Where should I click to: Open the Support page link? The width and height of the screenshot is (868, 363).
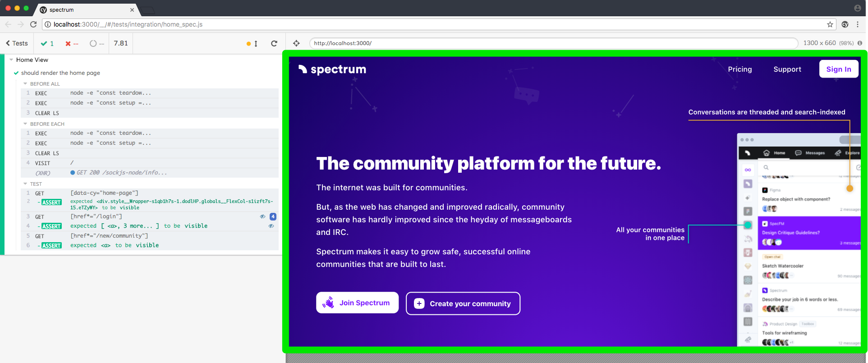tap(787, 69)
